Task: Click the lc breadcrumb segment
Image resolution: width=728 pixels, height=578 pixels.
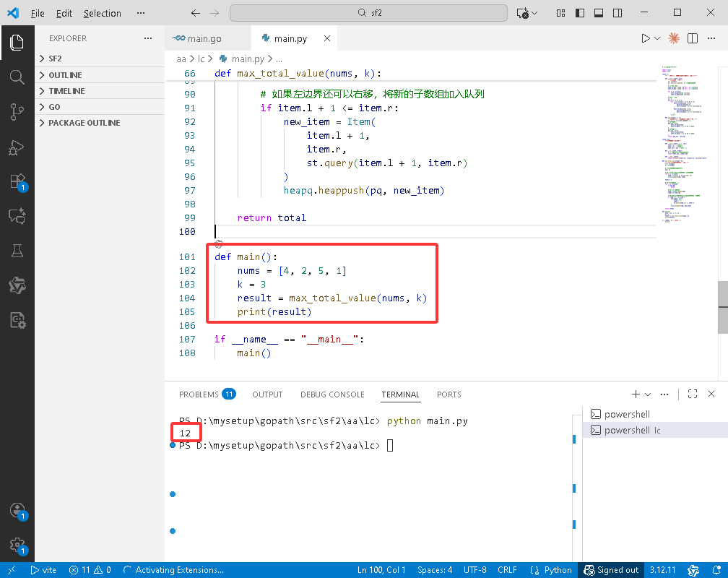Action: 201,59
